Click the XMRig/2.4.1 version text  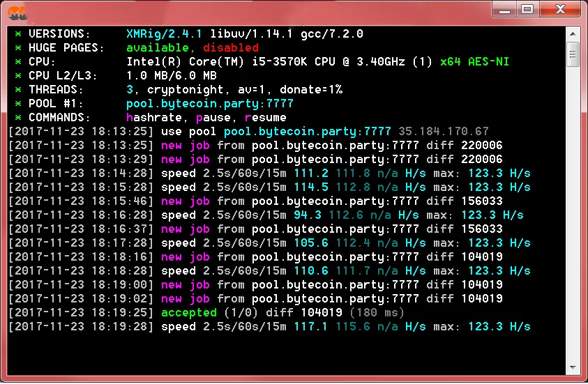pyautogui.click(x=164, y=34)
